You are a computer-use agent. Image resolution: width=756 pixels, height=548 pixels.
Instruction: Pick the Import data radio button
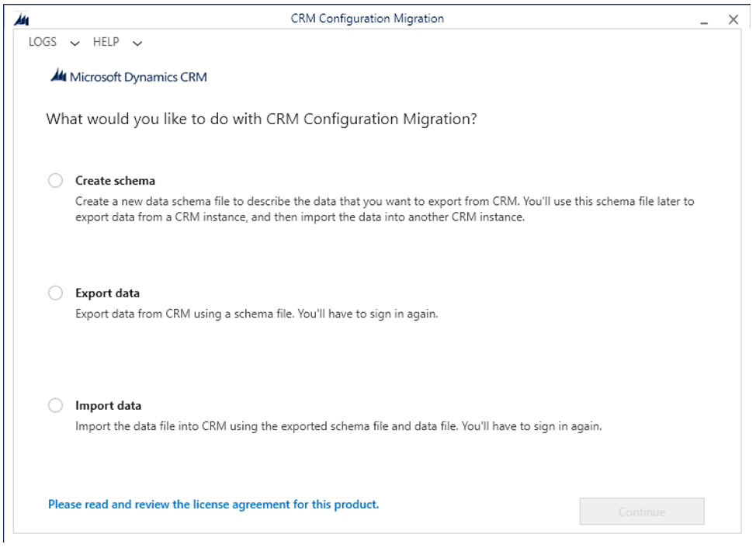(55, 406)
